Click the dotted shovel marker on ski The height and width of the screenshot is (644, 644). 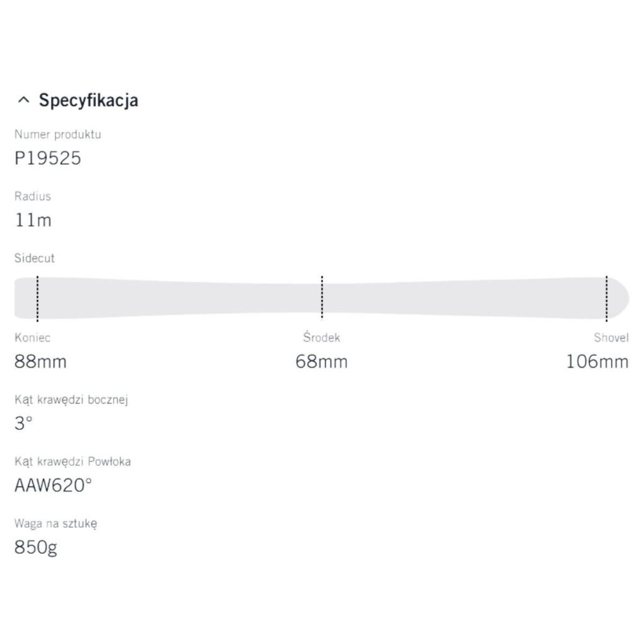pyautogui.click(x=607, y=297)
